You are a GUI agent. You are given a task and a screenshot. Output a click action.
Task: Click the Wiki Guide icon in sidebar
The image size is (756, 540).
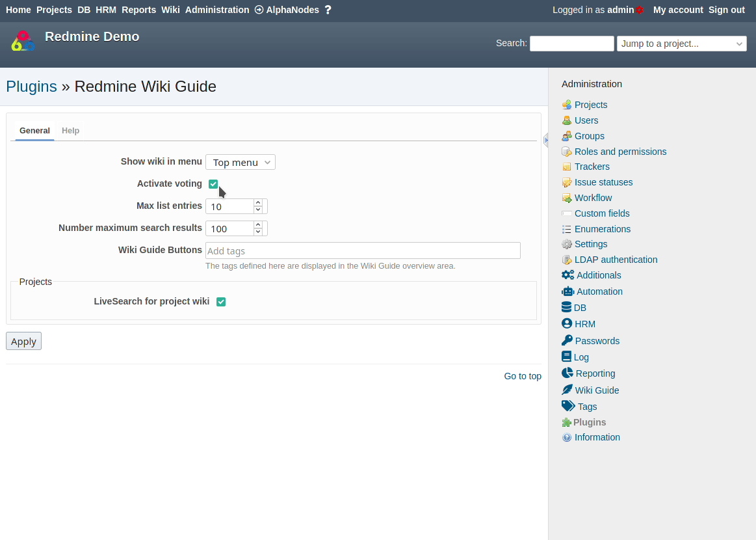coord(567,390)
